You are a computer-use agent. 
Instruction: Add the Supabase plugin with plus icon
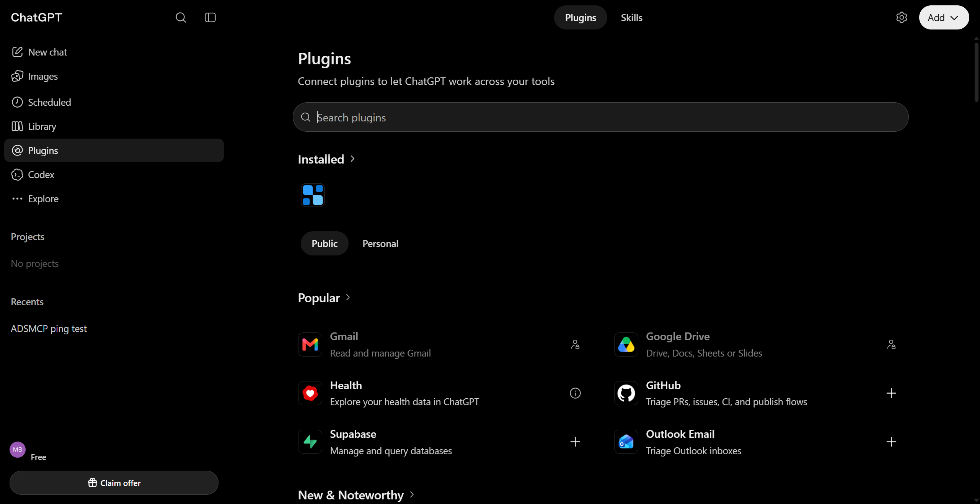[x=575, y=442]
